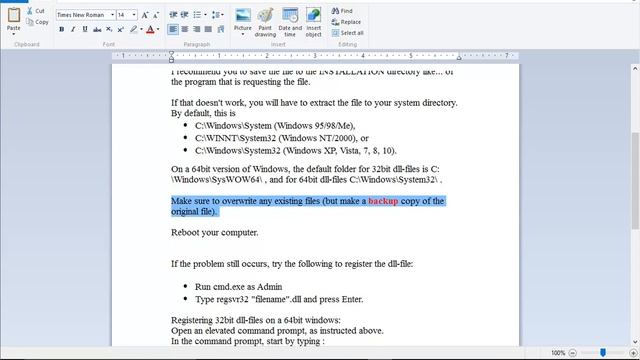The height and width of the screenshot is (360, 640).
Task: Align text right
Action: (x=197, y=29)
